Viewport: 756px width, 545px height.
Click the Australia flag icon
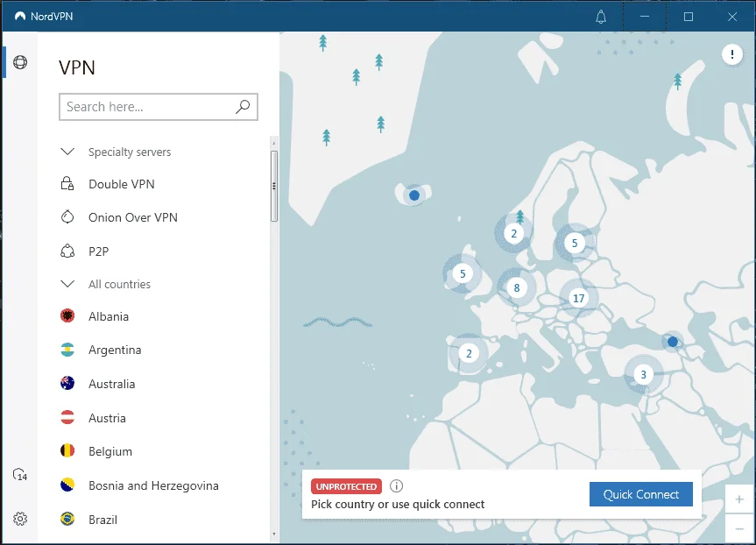pos(67,384)
